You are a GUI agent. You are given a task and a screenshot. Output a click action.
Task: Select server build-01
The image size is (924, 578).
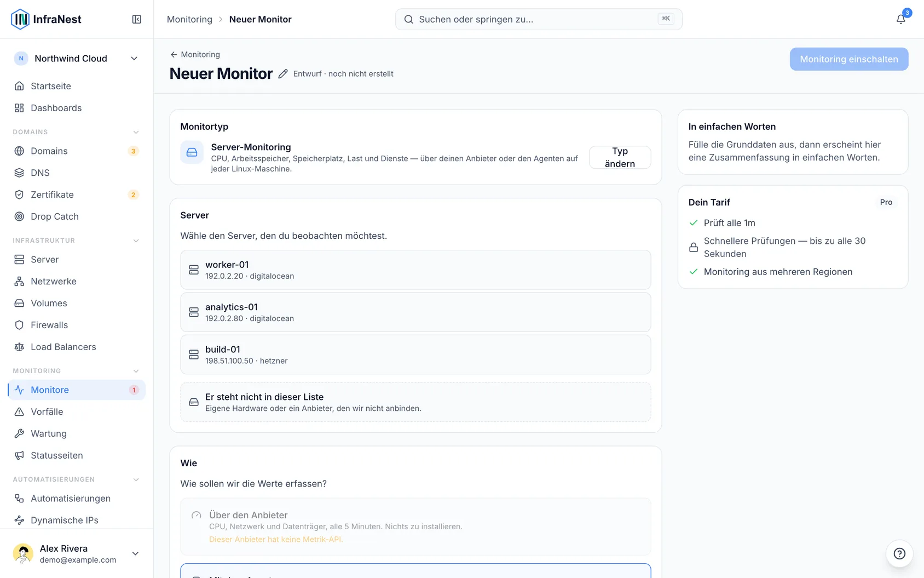point(415,354)
